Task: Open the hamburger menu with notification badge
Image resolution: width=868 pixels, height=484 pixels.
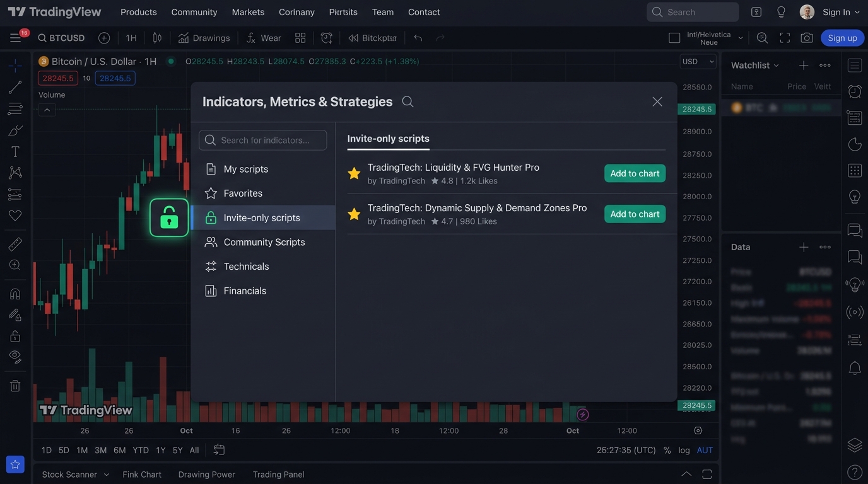Action: (x=16, y=38)
